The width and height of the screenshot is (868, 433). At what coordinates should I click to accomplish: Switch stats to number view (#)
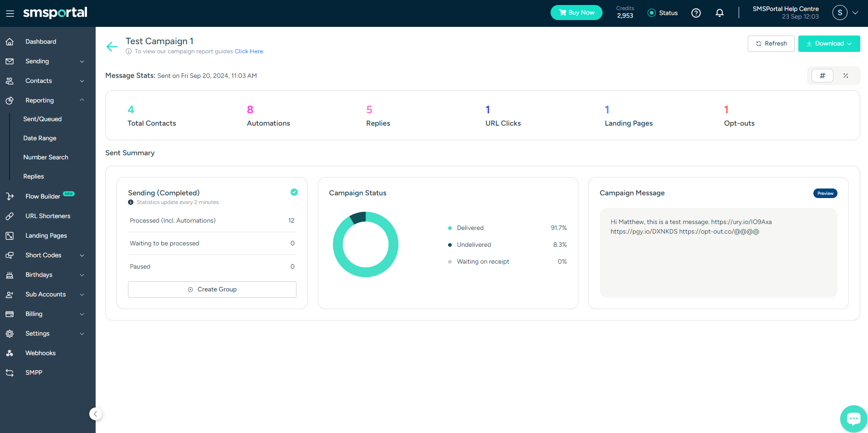tap(822, 76)
